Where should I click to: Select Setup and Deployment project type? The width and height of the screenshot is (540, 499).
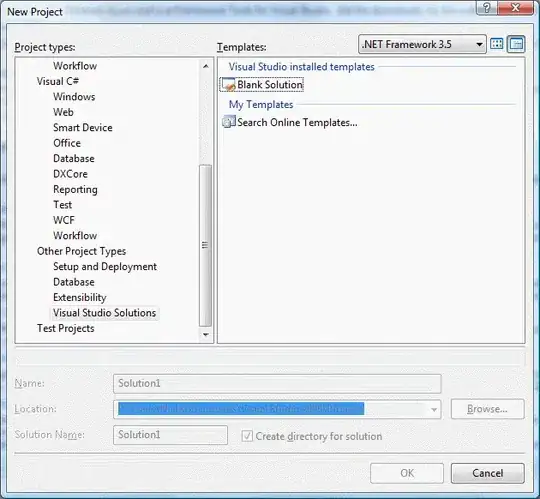[x=105, y=267]
